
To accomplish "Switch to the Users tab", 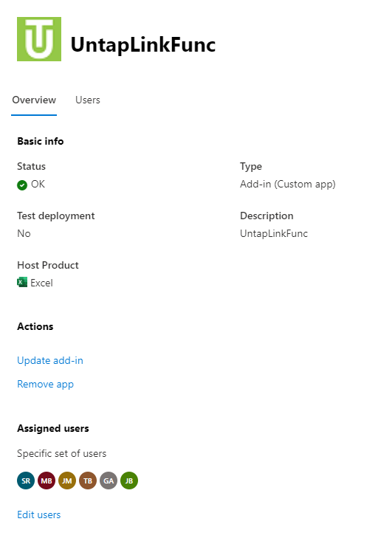I will (x=88, y=100).
